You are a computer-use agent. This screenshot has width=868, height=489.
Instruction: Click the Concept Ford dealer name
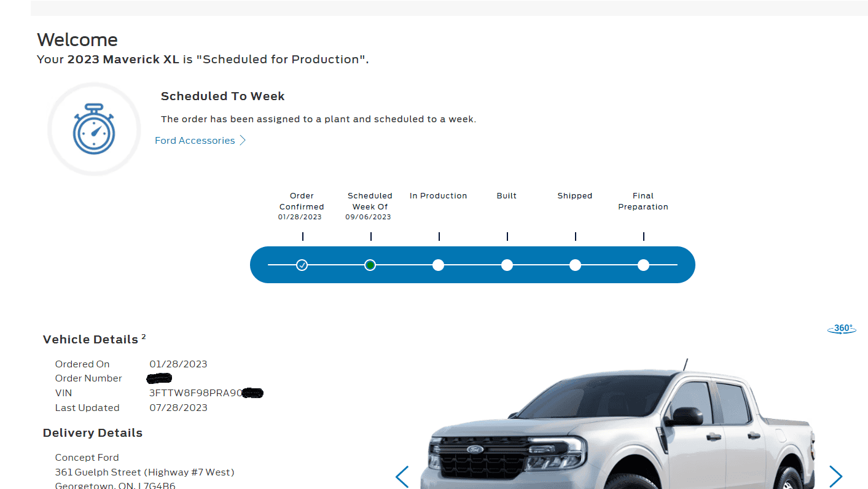[x=87, y=458]
